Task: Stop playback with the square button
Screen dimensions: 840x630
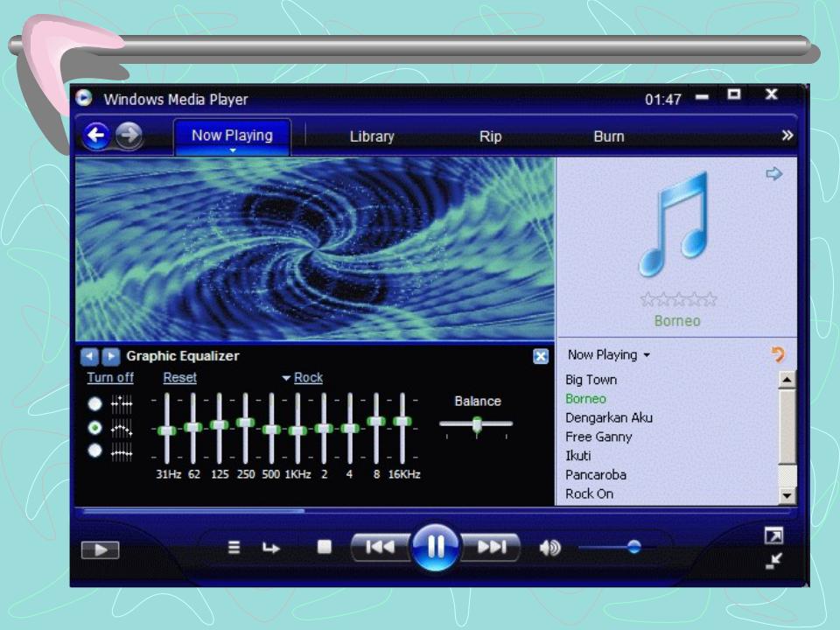Action: (324, 547)
